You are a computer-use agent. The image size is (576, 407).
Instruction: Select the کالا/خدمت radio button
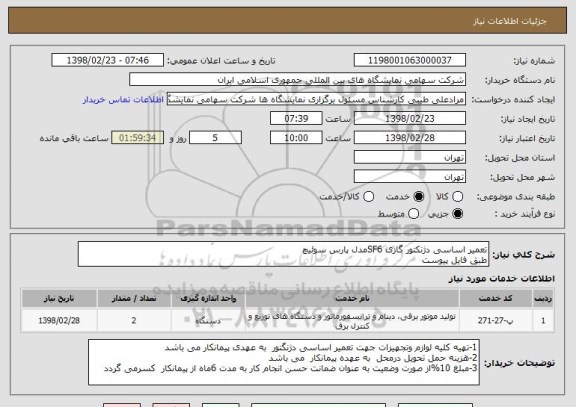click(368, 197)
